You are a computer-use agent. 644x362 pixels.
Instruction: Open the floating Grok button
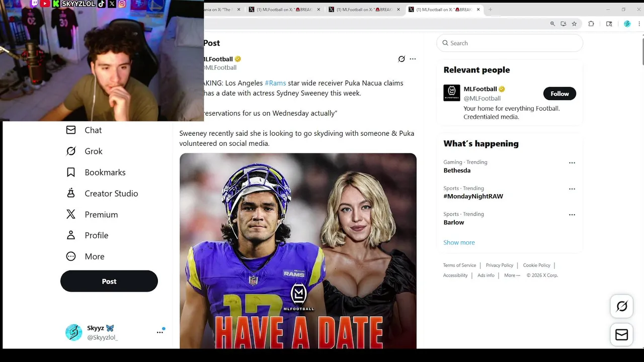[x=622, y=306]
